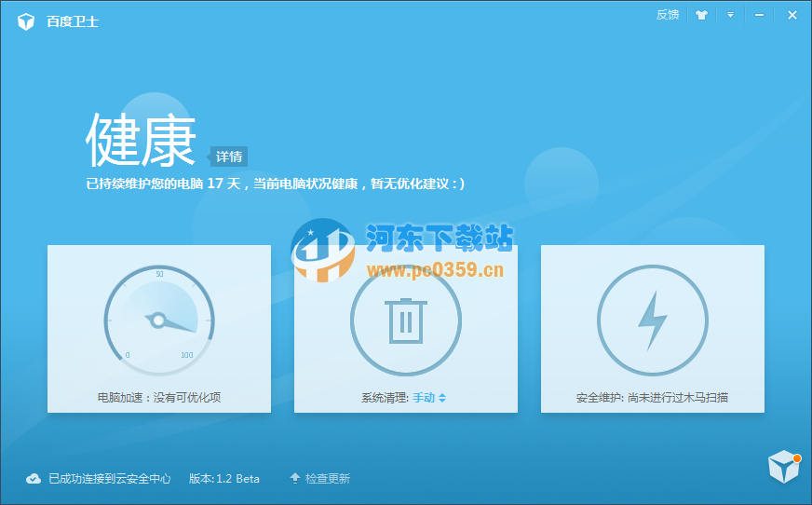Open 安全维护 trojan scan label

tap(653, 397)
